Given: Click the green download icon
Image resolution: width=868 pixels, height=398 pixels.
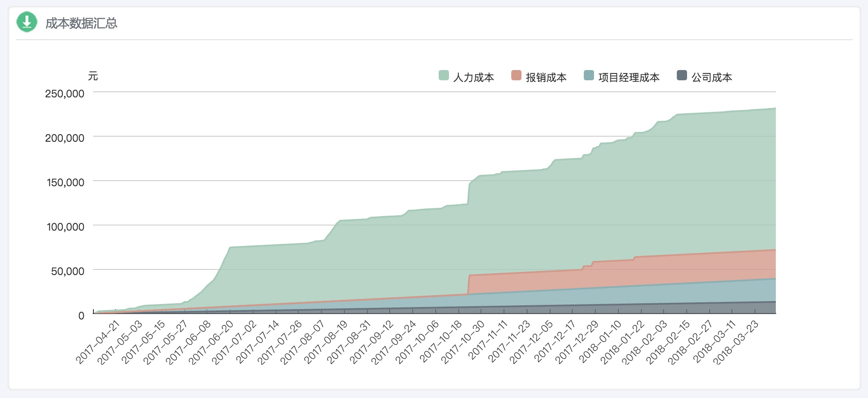Looking at the screenshot, I should (x=27, y=22).
